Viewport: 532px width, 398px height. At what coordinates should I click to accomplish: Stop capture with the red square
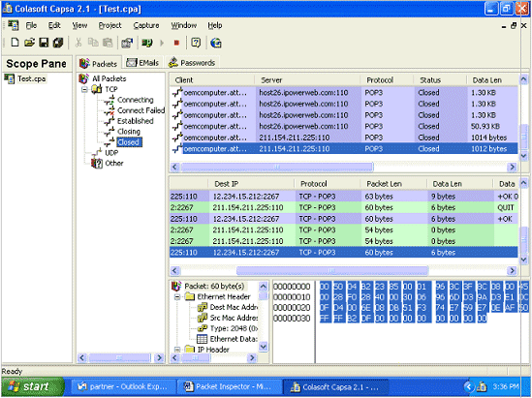pos(176,43)
